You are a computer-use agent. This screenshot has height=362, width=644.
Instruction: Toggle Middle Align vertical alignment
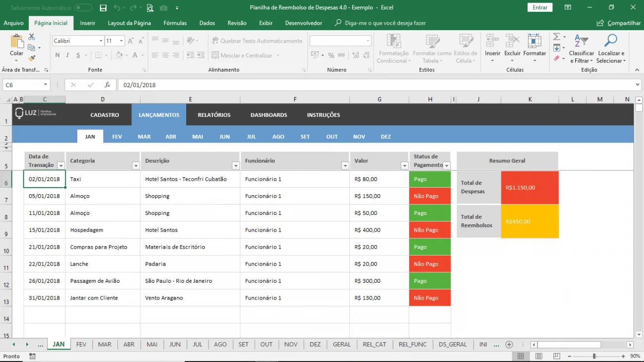[x=165, y=41]
